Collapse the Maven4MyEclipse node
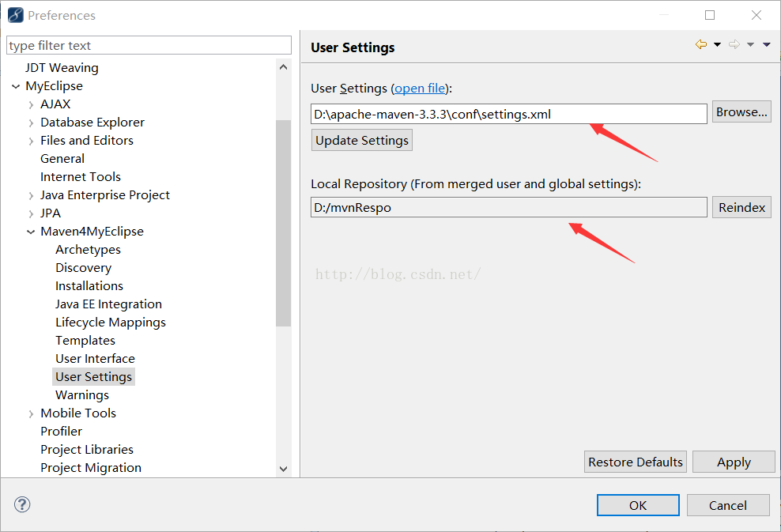 31,232
